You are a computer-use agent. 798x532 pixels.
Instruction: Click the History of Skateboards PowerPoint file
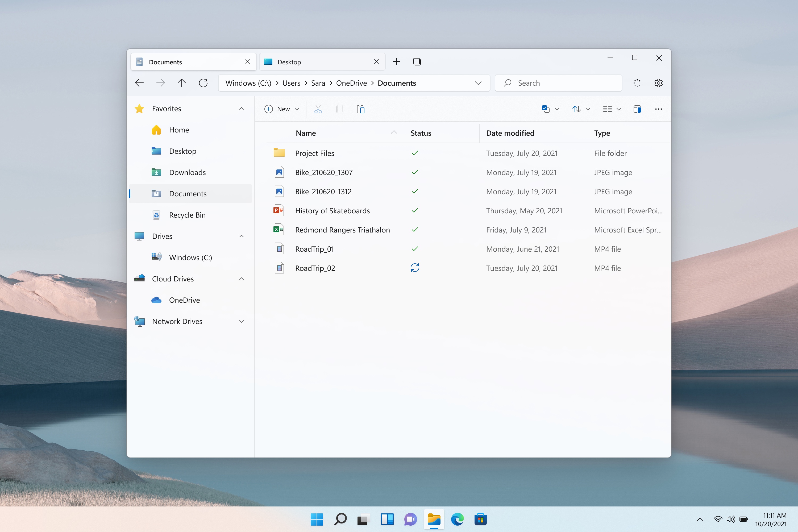click(x=331, y=210)
